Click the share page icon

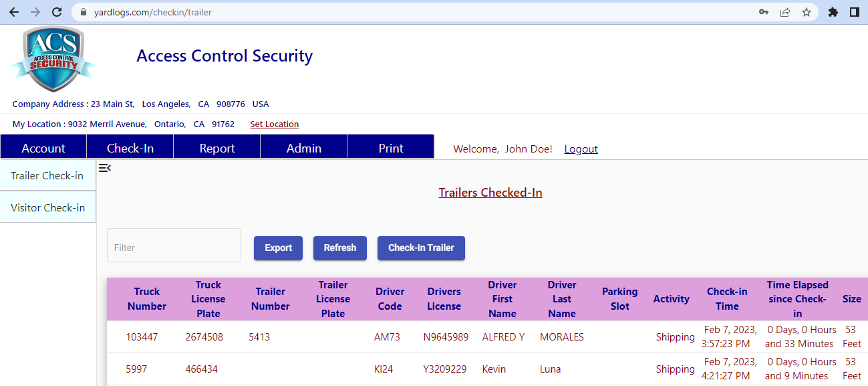[785, 12]
